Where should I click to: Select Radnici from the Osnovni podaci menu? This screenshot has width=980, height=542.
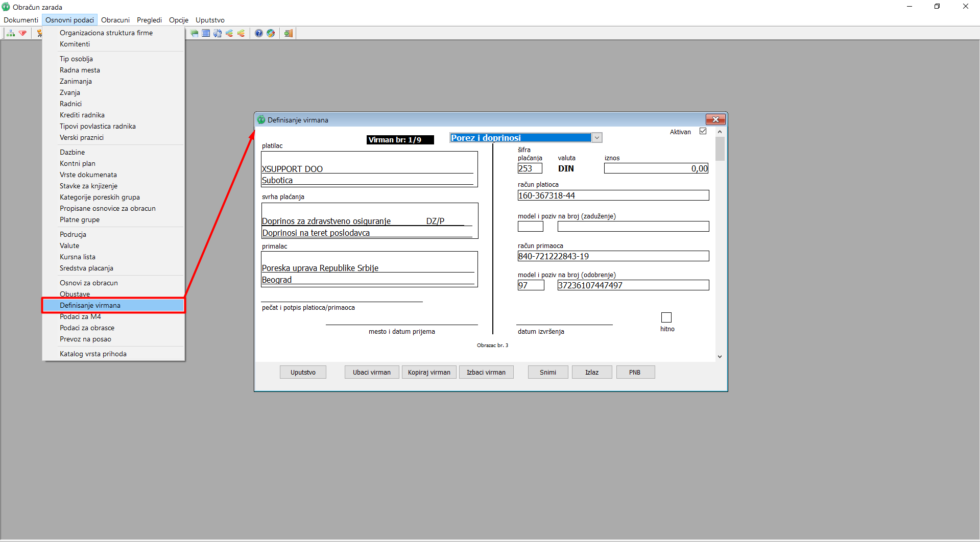[70, 104]
